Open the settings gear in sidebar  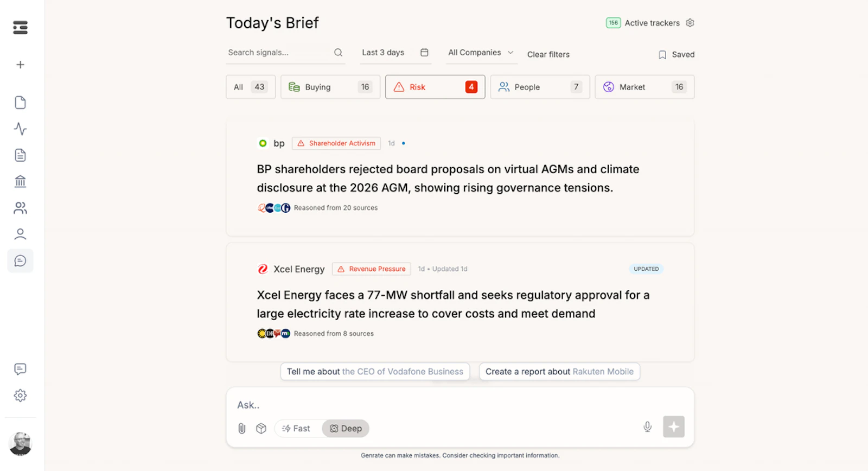[x=20, y=396]
